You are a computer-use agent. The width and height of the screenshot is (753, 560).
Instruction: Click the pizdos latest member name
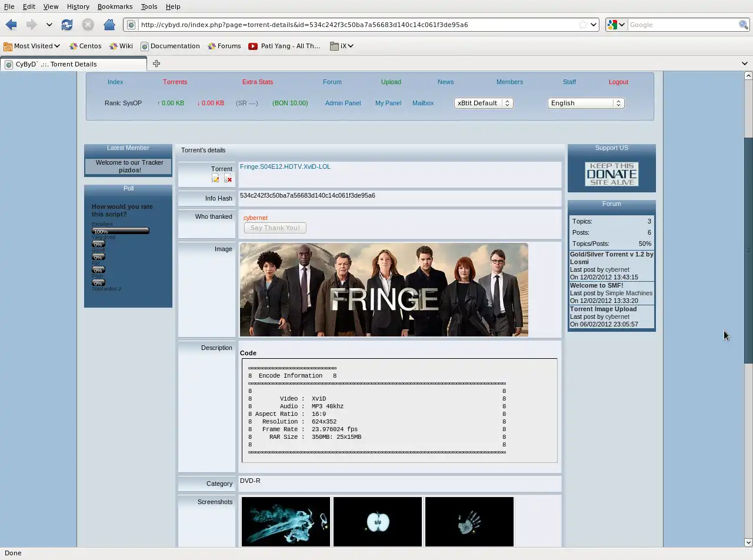129,170
